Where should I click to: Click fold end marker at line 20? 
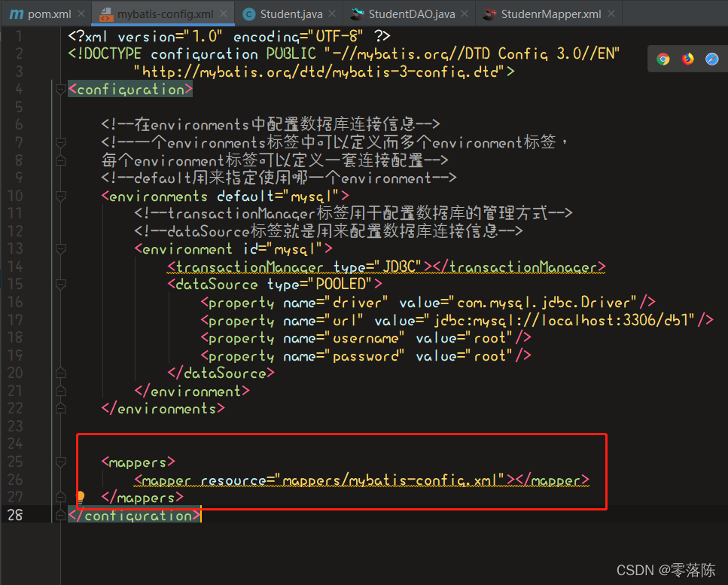click(x=60, y=373)
